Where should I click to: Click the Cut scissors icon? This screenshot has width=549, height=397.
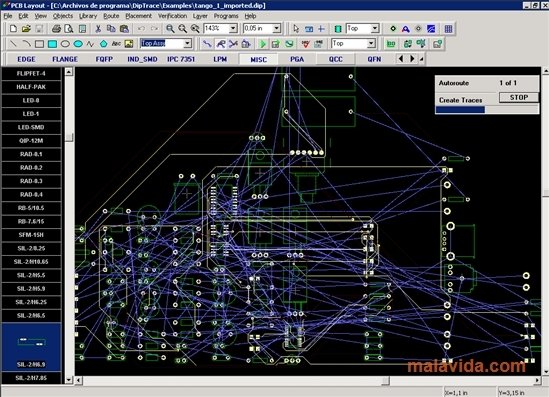[98, 29]
